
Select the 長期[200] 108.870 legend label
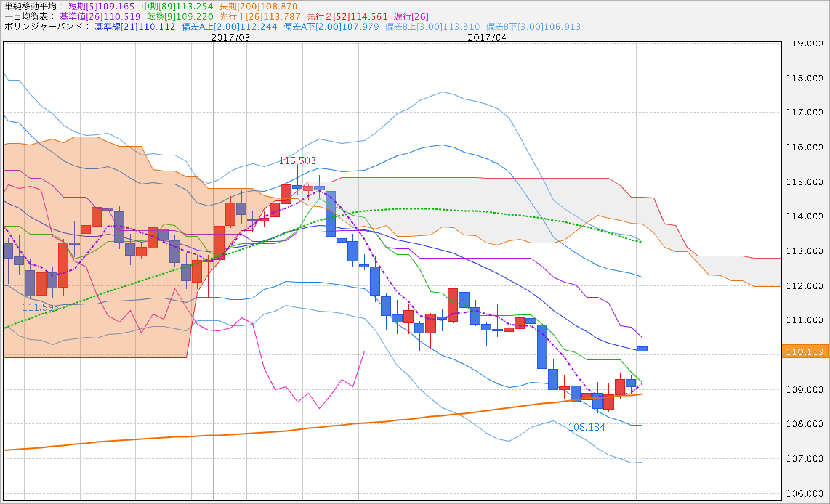(258, 7)
